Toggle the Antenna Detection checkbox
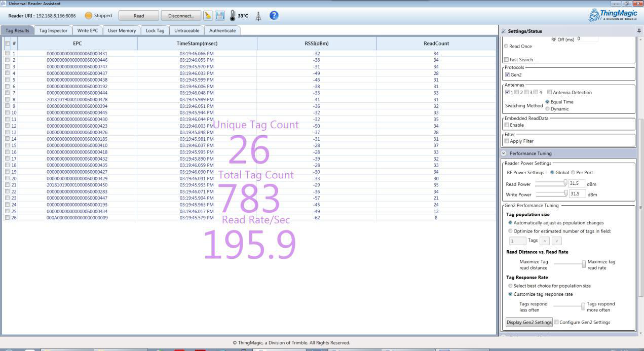 click(x=550, y=93)
